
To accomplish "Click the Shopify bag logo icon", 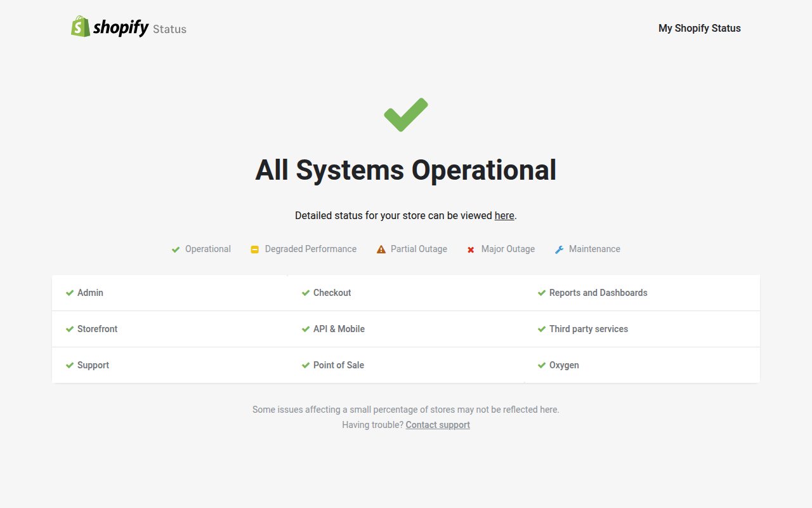I will pyautogui.click(x=80, y=27).
